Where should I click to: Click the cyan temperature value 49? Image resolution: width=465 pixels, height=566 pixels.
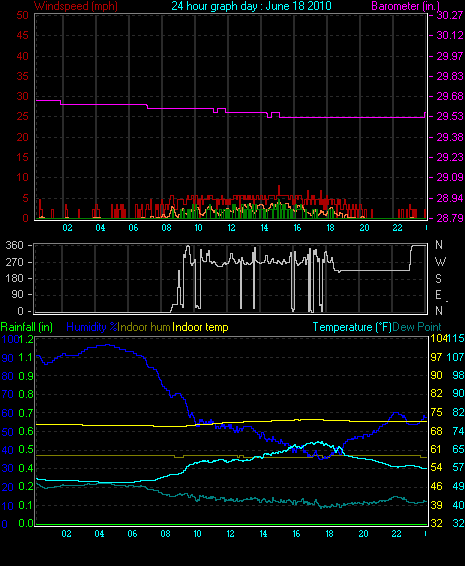458,486
